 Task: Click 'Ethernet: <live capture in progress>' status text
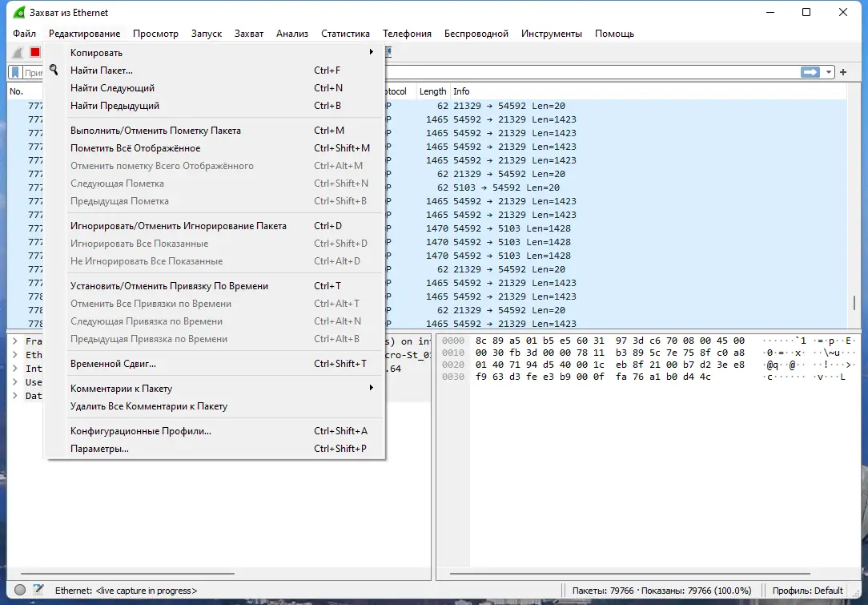pos(127,591)
